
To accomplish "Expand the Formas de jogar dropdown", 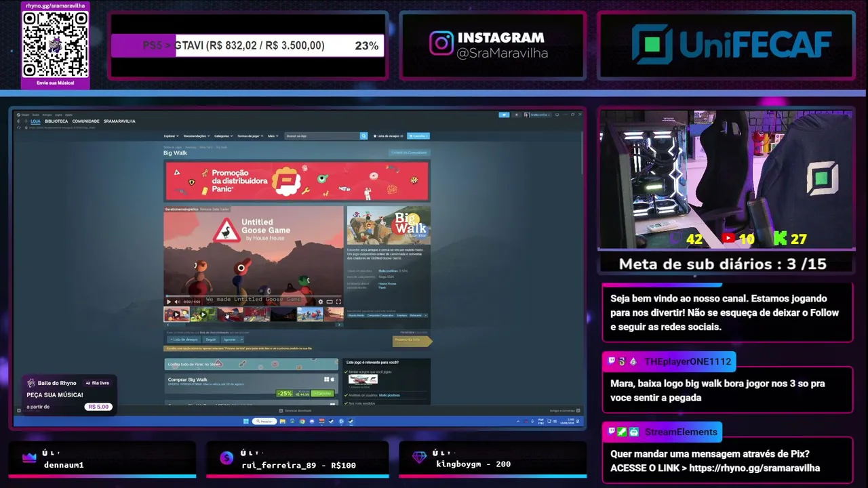I will tap(250, 136).
